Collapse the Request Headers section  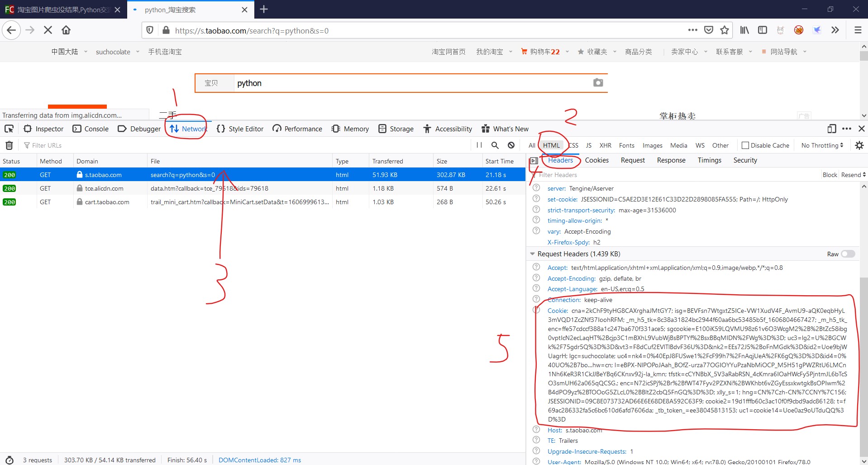point(533,254)
